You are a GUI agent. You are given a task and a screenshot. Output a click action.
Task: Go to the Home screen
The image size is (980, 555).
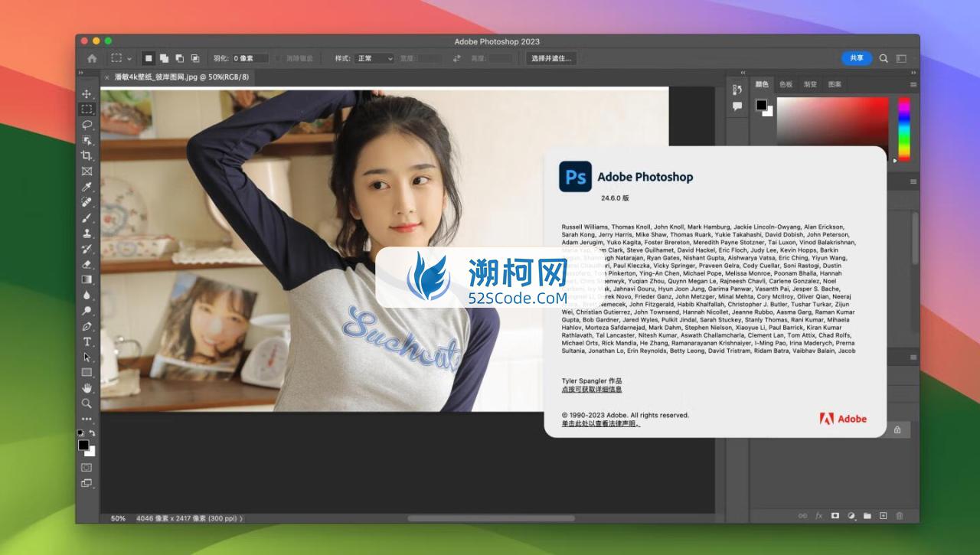pyautogui.click(x=92, y=58)
